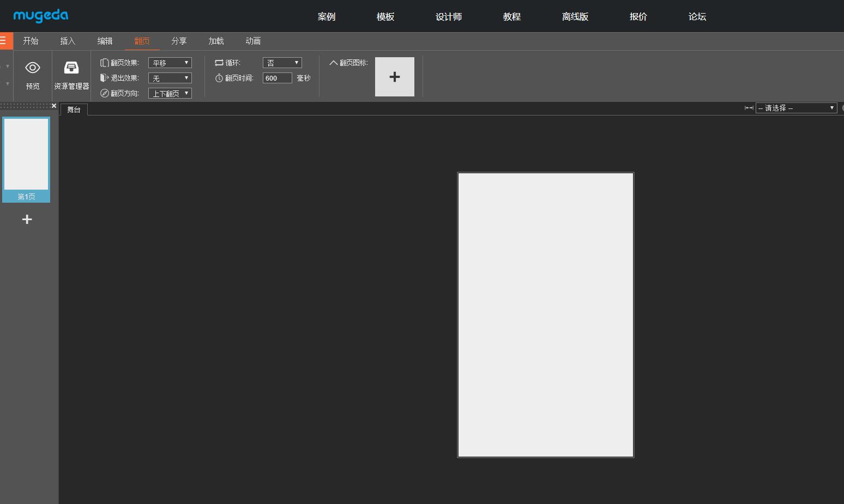Click the blank stage canvas
The height and width of the screenshot is (504, 844).
point(546,315)
